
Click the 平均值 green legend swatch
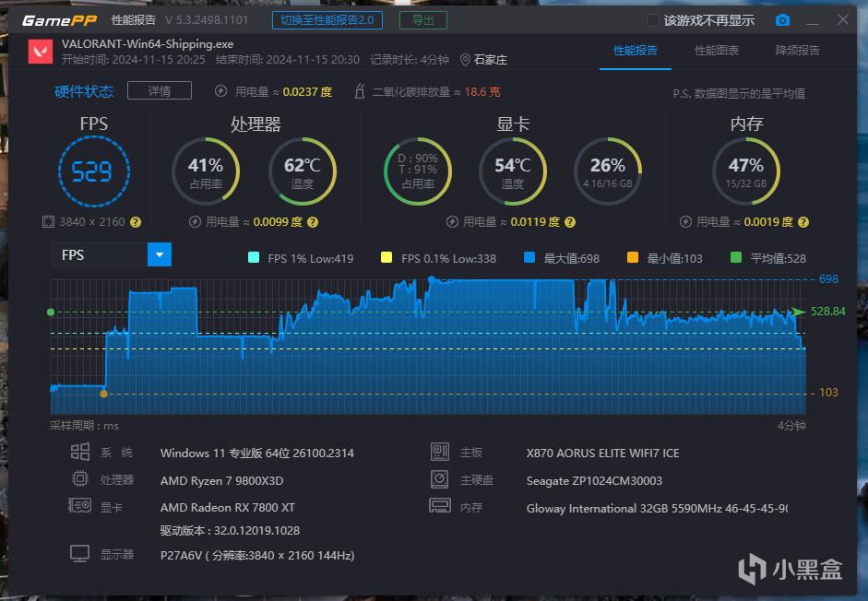point(736,257)
